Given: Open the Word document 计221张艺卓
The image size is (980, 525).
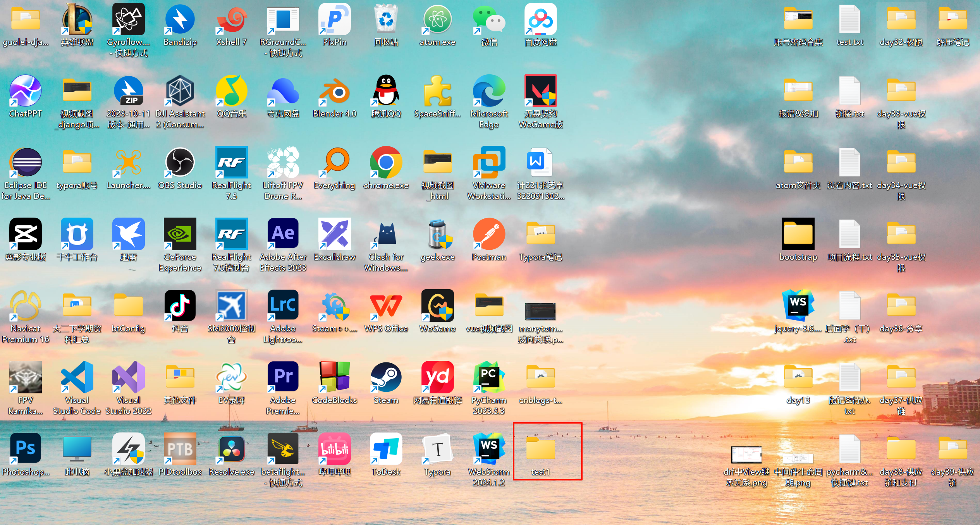Looking at the screenshot, I should pos(541,163).
